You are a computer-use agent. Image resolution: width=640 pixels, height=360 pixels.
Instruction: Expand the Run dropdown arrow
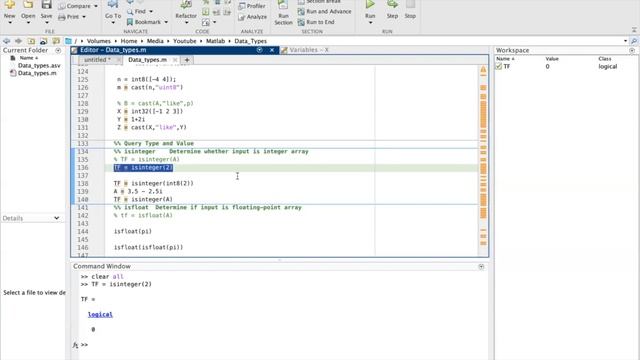click(370, 23)
